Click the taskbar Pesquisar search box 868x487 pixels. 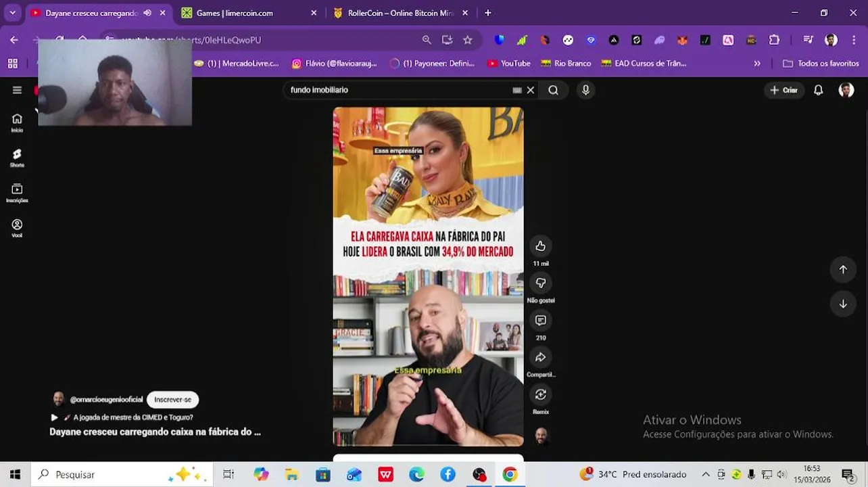(122, 474)
